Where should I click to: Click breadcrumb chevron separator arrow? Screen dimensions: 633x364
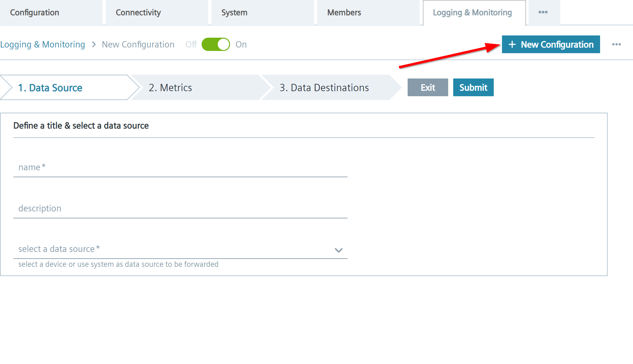point(94,45)
